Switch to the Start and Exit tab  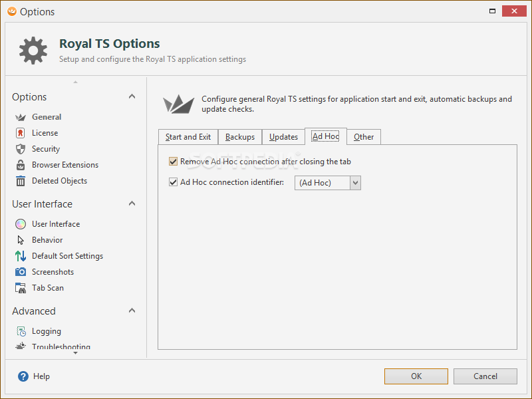188,137
